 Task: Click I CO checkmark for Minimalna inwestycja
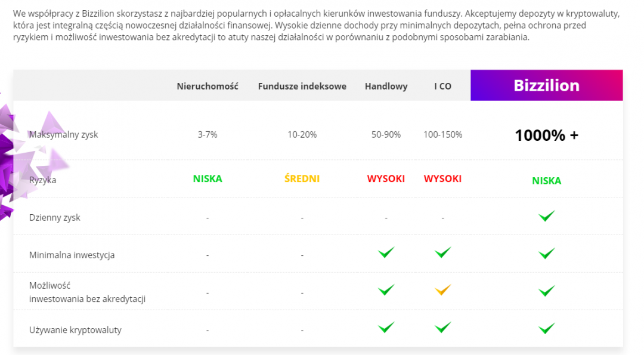click(442, 253)
